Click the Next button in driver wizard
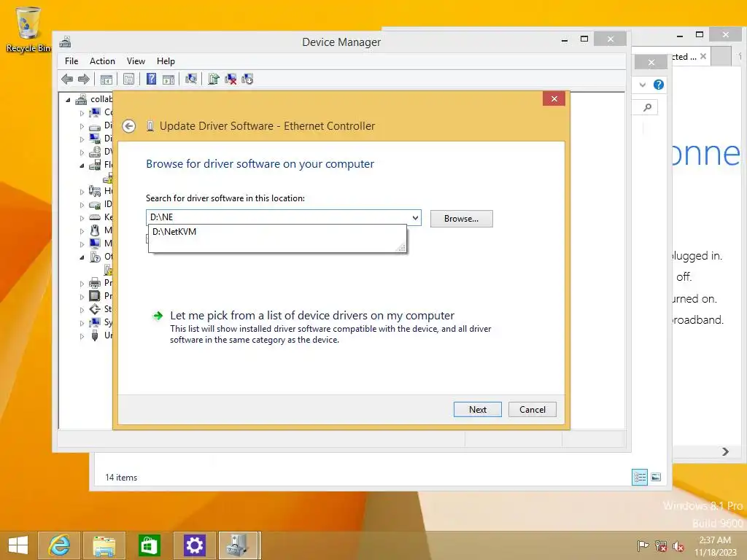Image resolution: width=747 pixels, height=560 pixels. point(477,410)
